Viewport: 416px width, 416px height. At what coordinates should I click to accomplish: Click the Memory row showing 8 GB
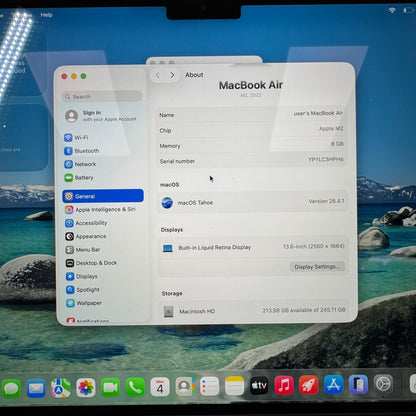pyautogui.click(x=251, y=145)
